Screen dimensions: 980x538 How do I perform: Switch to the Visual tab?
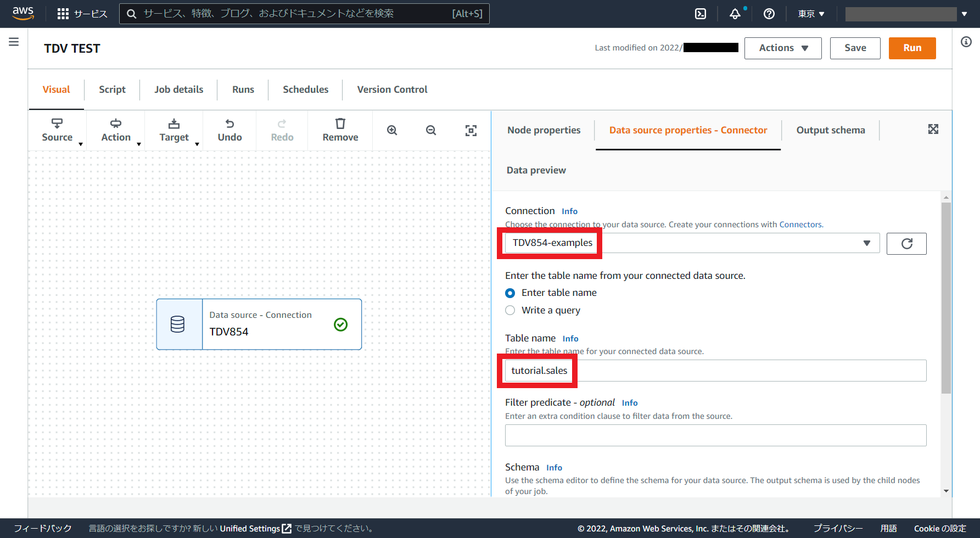point(56,89)
